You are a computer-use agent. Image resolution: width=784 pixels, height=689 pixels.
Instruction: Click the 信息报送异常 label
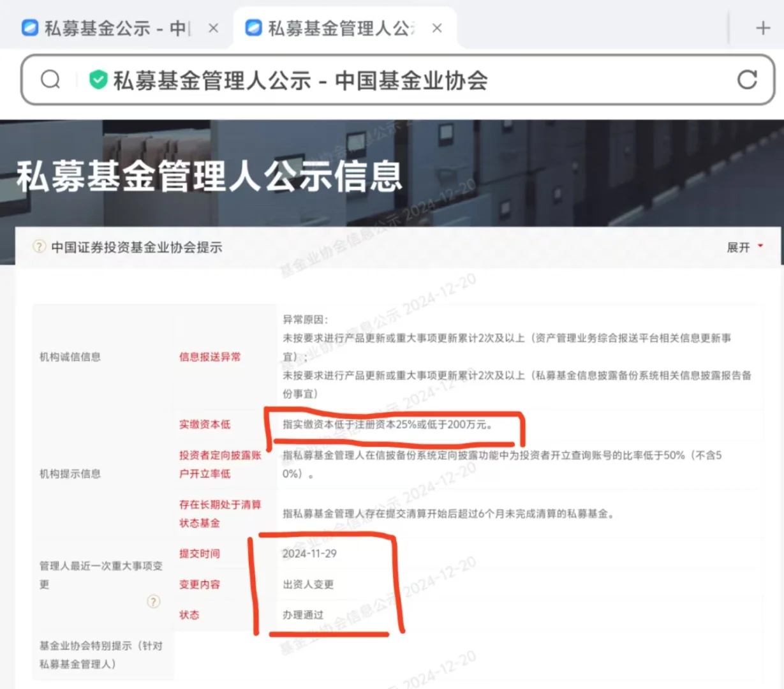click(x=210, y=357)
